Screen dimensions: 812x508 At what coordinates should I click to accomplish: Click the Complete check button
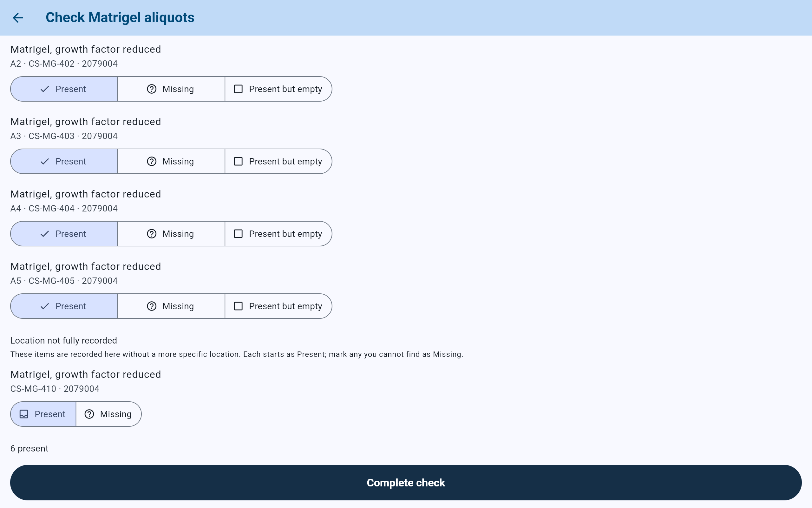click(x=406, y=483)
